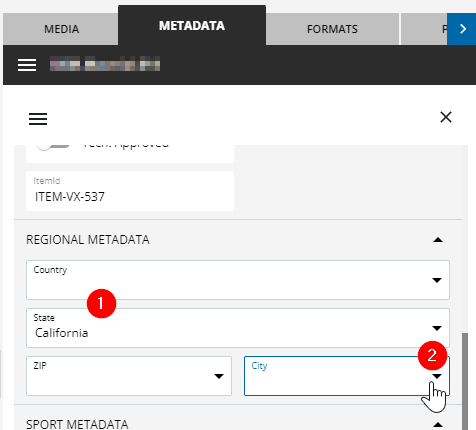Switch to the Media tab
The image size is (476, 430).
pyautogui.click(x=61, y=29)
